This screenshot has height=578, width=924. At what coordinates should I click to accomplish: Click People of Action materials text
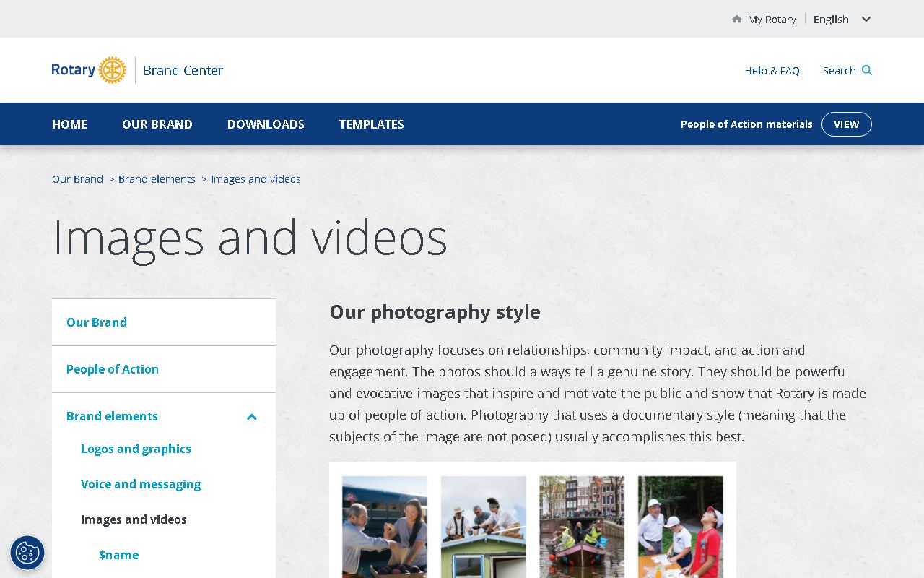746,124
